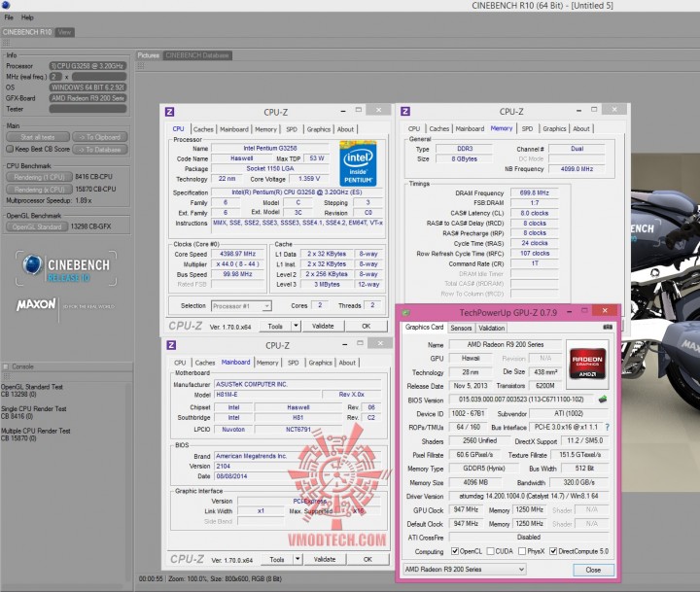Click the Intel Pentium logo in CPU-Z
The height and width of the screenshot is (592, 700).
point(358,163)
